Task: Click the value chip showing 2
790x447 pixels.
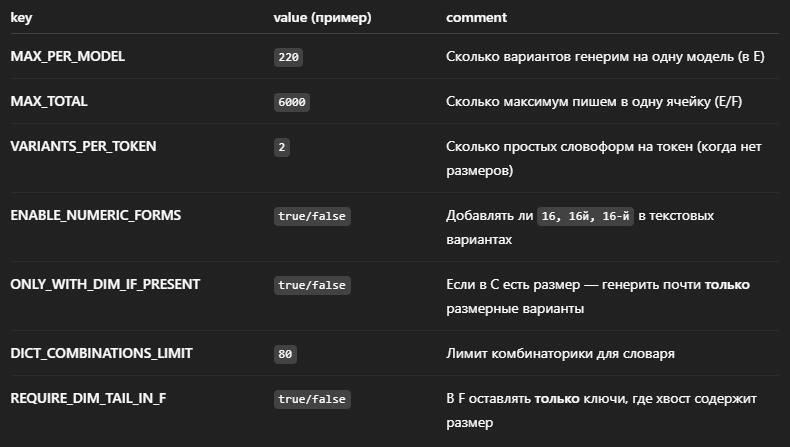Action: point(282,147)
